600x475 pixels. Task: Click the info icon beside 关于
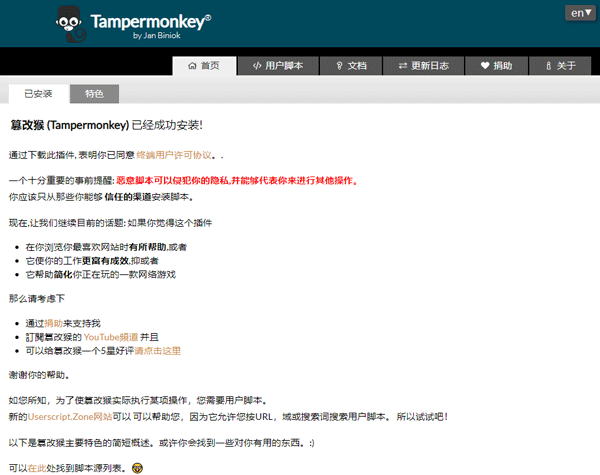(x=548, y=66)
